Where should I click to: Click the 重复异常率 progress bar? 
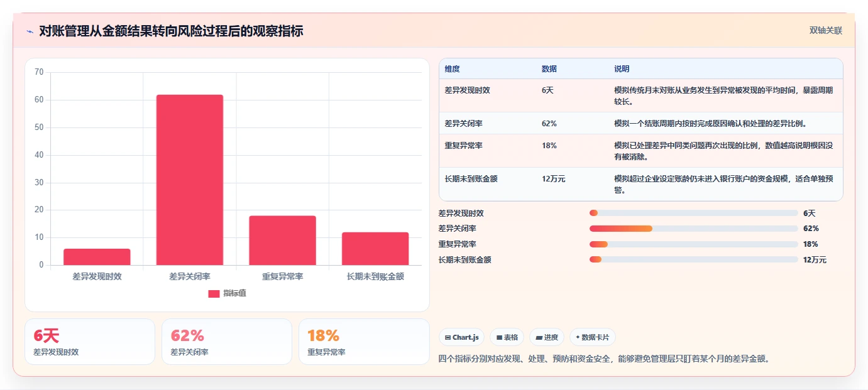click(x=693, y=244)
